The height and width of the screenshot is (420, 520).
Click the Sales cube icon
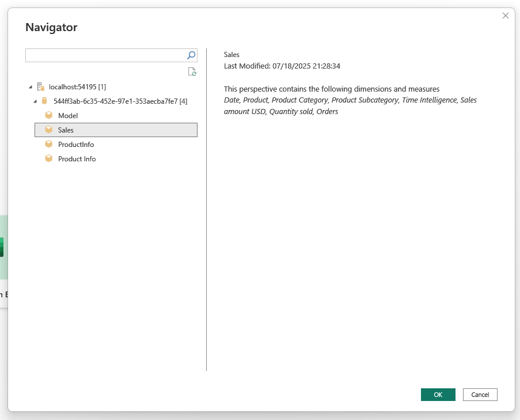(x=49, y=130)
